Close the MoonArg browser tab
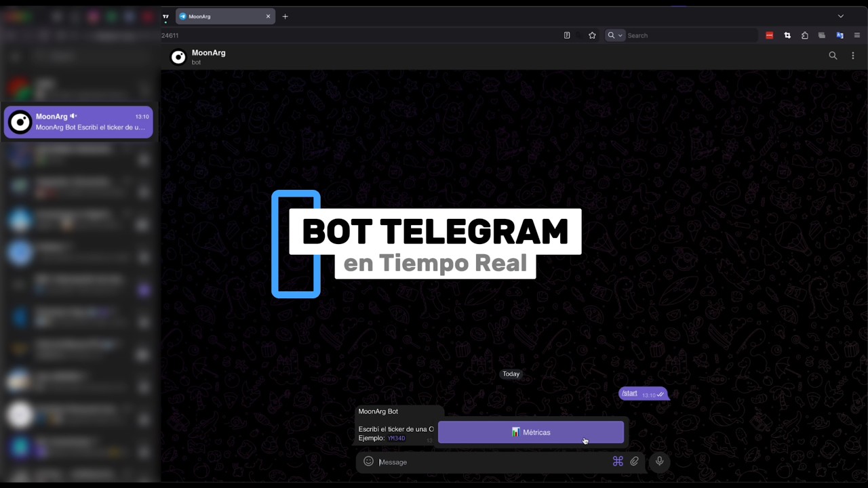The height and width of the screenshot is (488, 868). [268, 16]
